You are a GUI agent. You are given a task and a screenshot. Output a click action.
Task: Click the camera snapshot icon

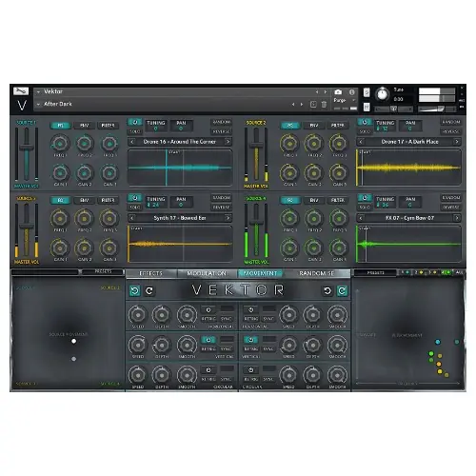(338, 92)
